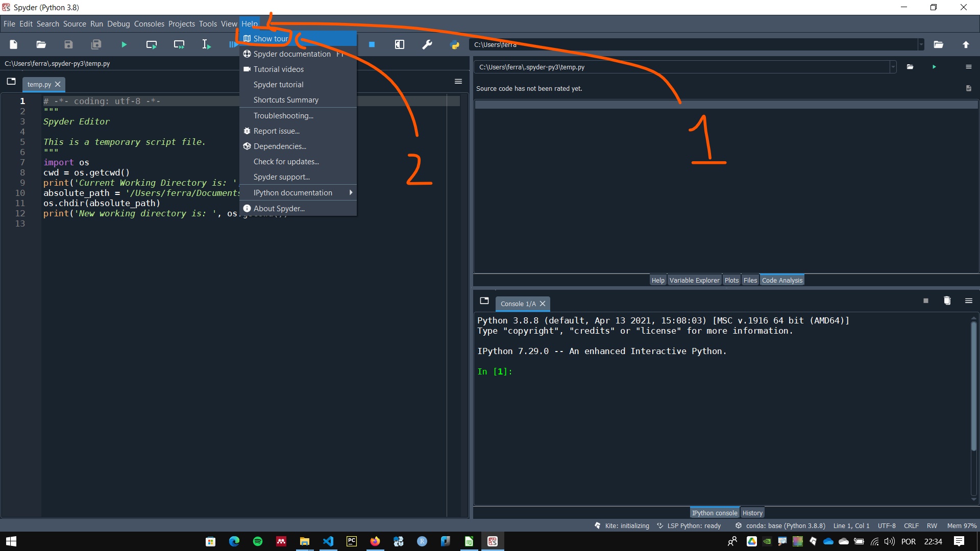Run selection or current line icon
This screenshot has width=980, height=551.
[x=206, y=45]
